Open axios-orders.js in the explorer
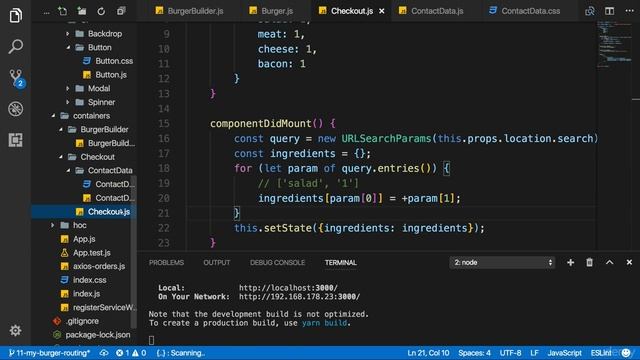640x360 pixels. pos(93,266)
